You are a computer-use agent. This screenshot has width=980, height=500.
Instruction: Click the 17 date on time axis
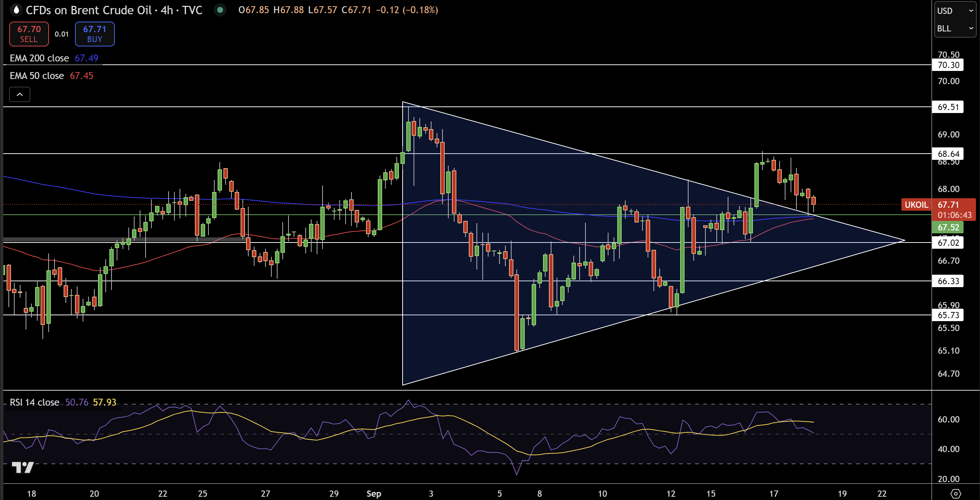(773, 493)
